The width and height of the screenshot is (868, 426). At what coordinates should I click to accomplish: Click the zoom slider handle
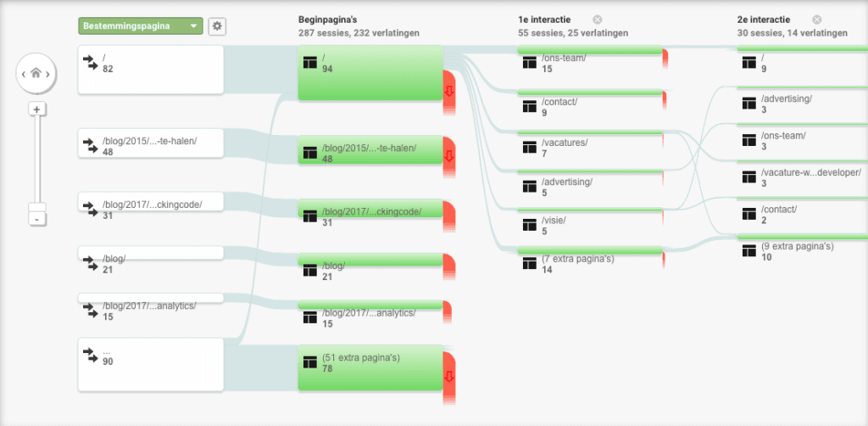pyautogui.click(x=36, y=207)
